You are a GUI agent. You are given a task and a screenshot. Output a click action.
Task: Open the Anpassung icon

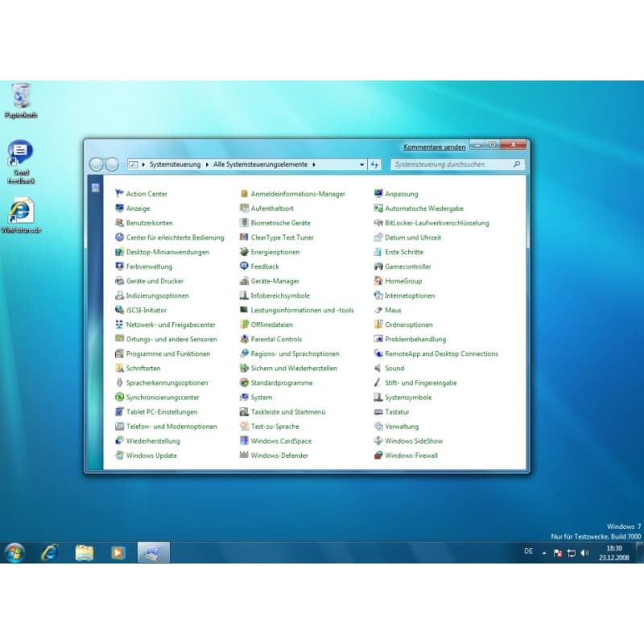378,193
